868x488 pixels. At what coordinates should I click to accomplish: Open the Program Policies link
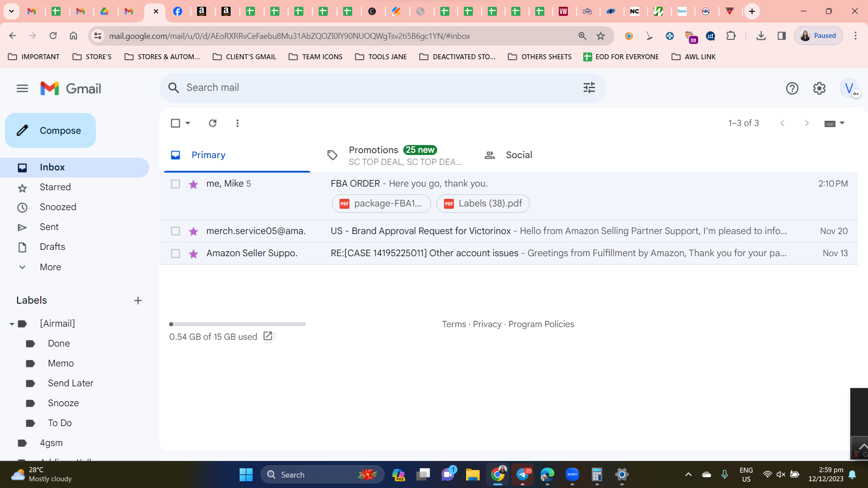pyautogui.click(x=541, y=324)
